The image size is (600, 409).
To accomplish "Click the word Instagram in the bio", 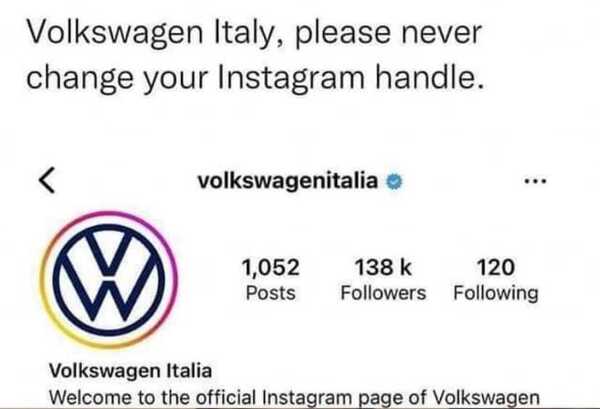I will (308, 398).
